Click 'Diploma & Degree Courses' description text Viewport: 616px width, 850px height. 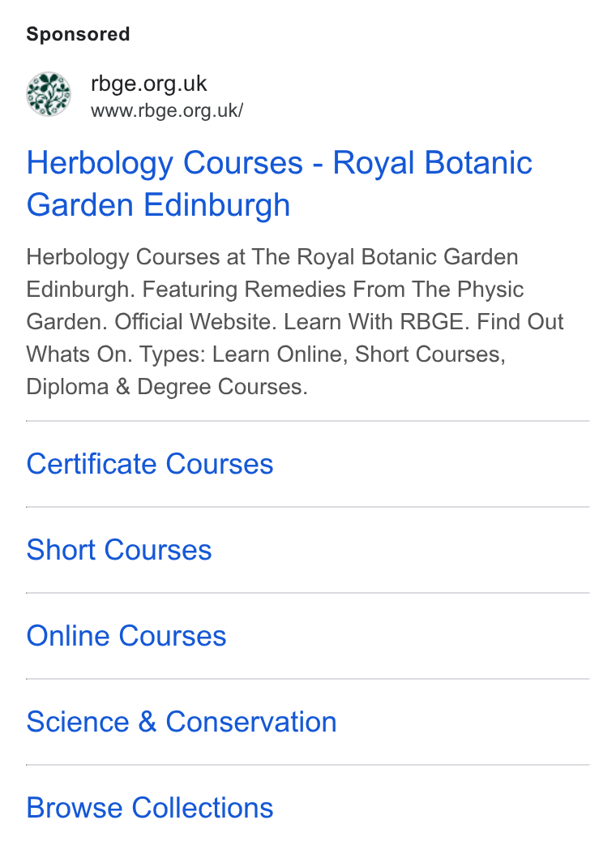point(167,387)
